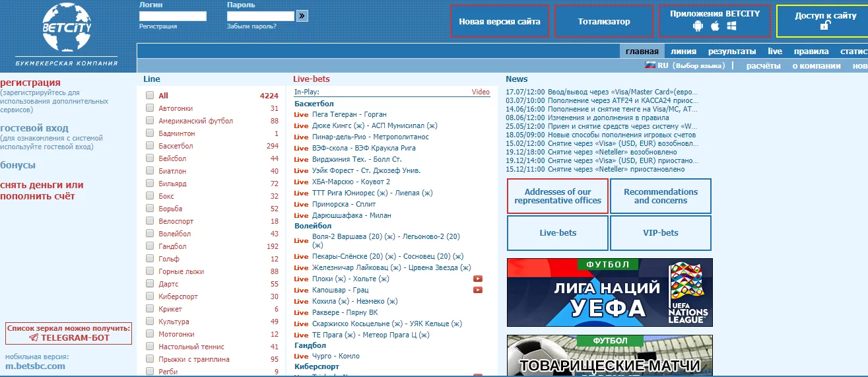
Task: Check the All sports checkbox
Action: 150,95
